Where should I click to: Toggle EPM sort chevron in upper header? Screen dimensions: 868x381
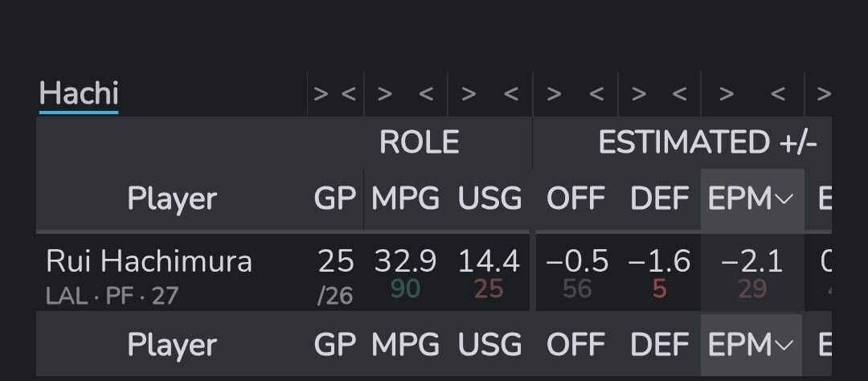coord(786,200)
